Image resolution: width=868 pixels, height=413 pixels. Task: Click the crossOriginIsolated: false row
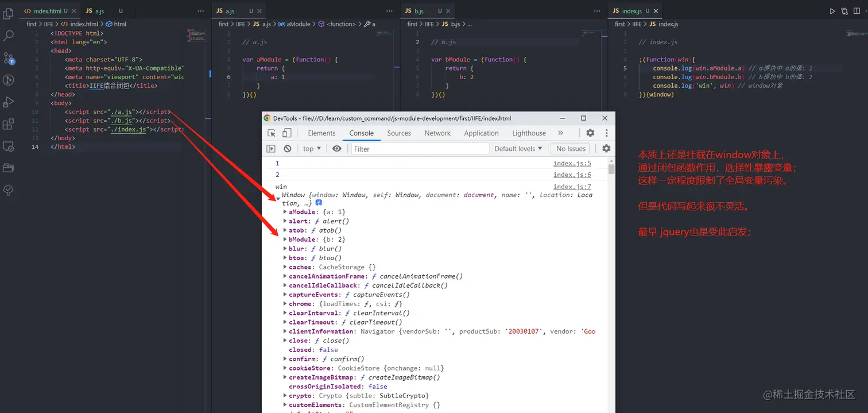click(338, 387)
